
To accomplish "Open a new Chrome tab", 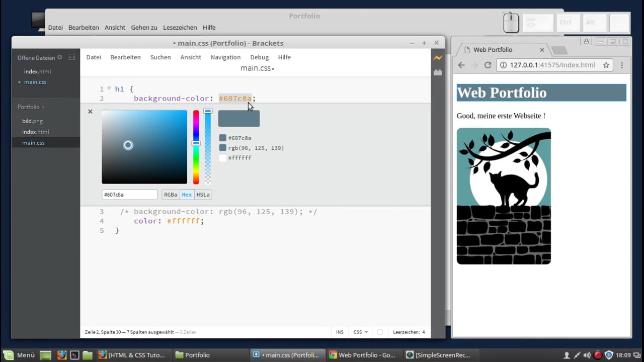I will 559,50.
